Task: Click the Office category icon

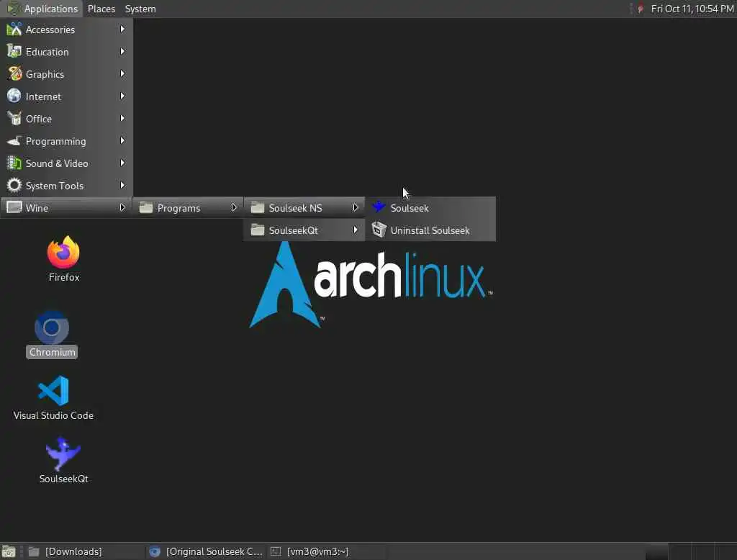Action: click(x=14, y=119)
